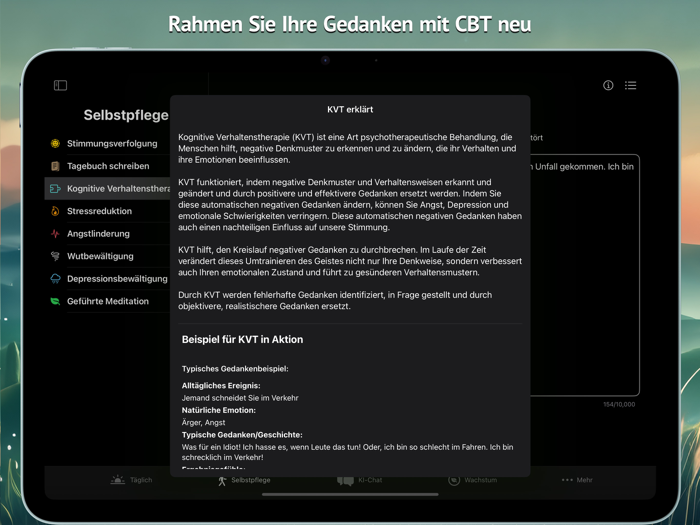
Task: Click the Depressionsbewältigung cloud icon
Action: click(x=55, y=279)
